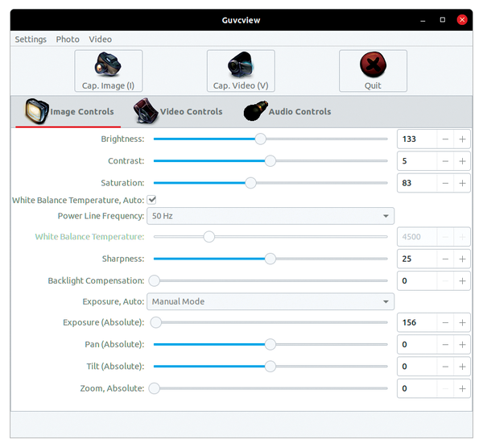Expand the Power Line Frequency dropdown
The height and width of the screenshot is (448, 483).
tap(270, 216)
